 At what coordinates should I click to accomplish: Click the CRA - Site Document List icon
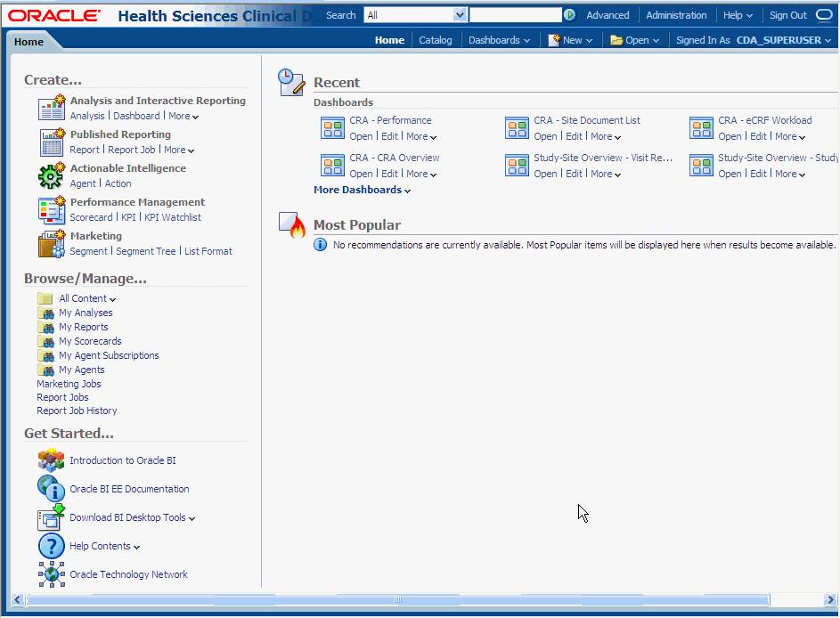pyautogui.click(x=517, y=128)
